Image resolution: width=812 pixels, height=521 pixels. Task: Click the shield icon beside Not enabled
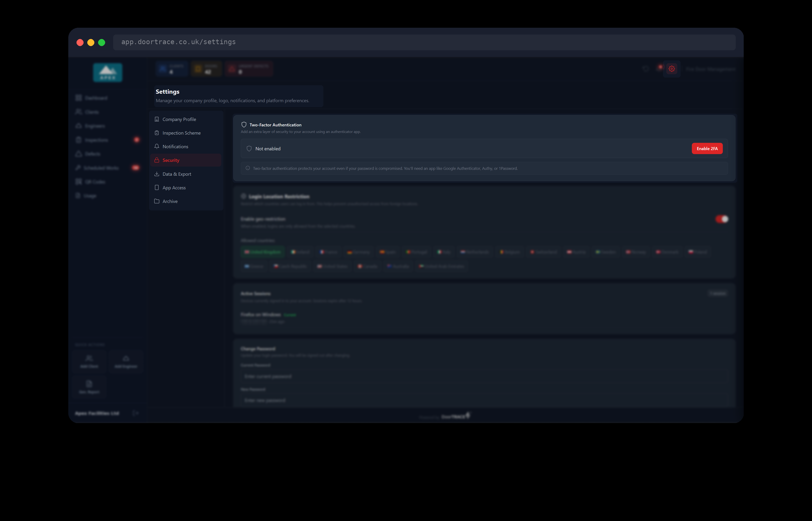tap(249, 148)
